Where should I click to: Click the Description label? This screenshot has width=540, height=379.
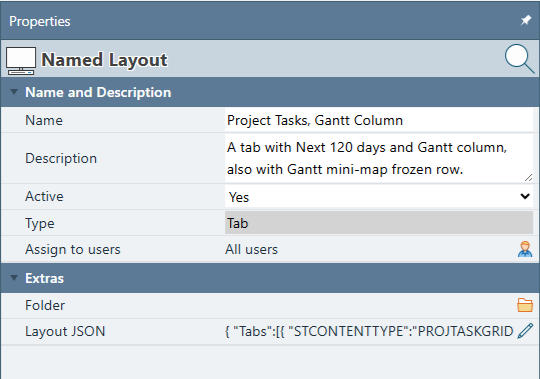(61, 158)
